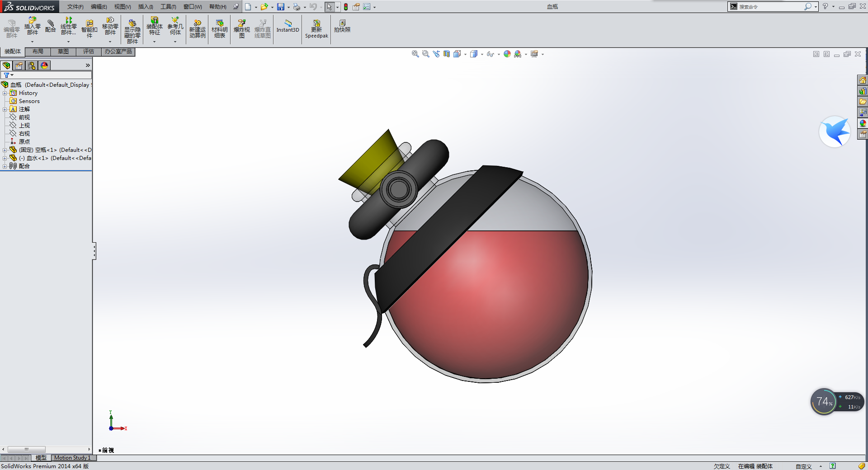Image resolution: width=868 pixels, height=470 pixels.
Task: Open the 编辑(E) menu
Action: (99, 7)
